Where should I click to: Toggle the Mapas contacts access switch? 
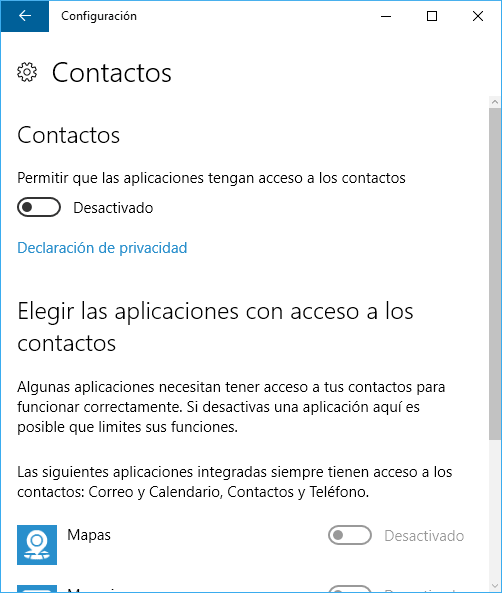point(350,535)
